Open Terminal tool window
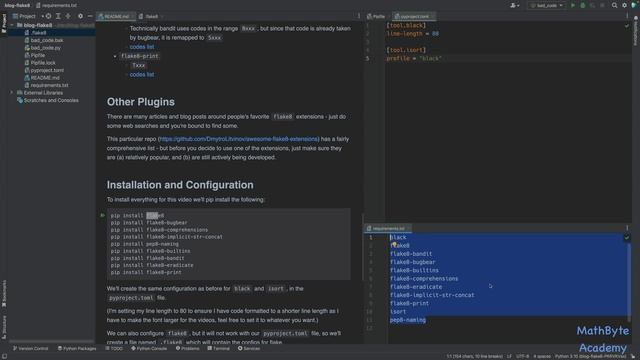The image size is (640, 360). (x=219, y=349)
